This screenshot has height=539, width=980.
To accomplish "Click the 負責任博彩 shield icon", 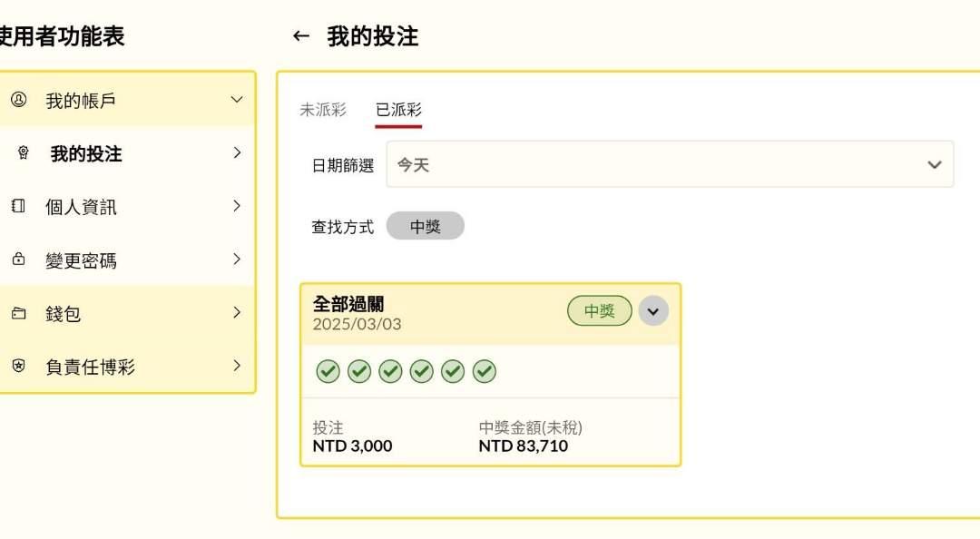I will [x=18, y=367].
